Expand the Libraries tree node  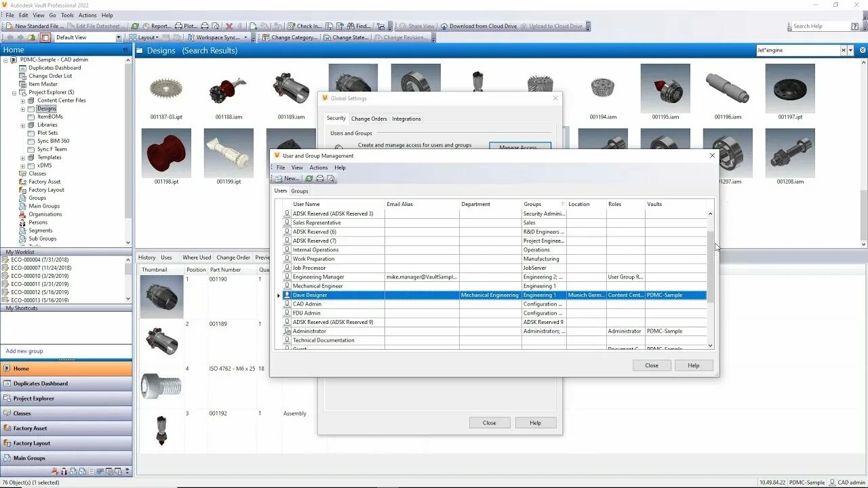22,125
